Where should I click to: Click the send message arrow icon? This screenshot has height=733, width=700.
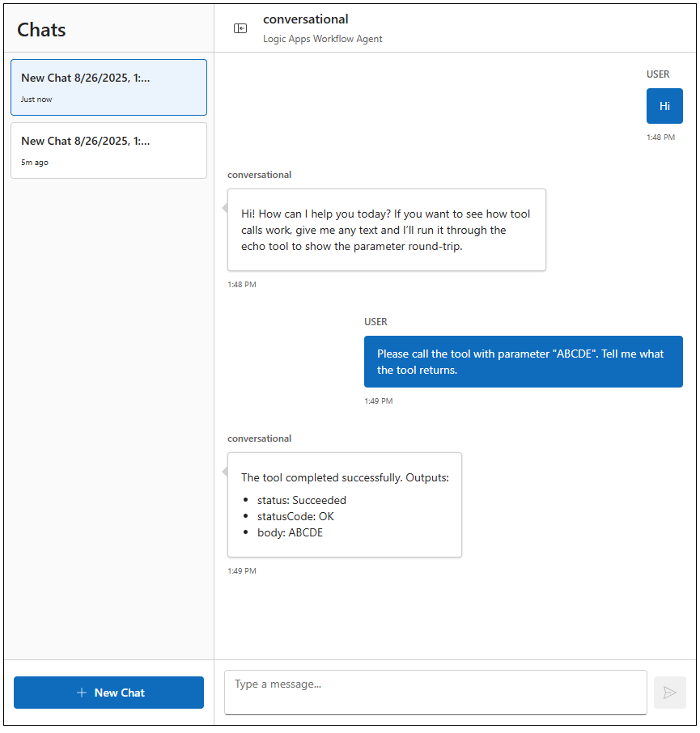[x=669, y=693]
